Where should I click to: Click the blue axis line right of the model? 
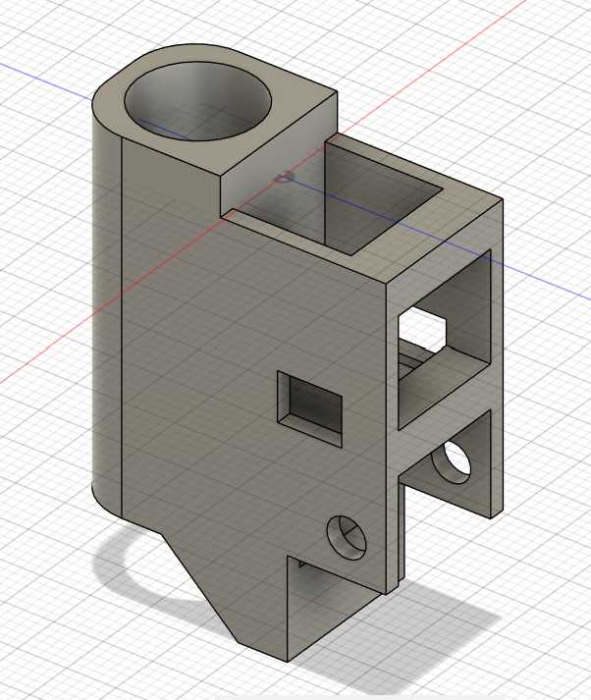click(550, 281)
